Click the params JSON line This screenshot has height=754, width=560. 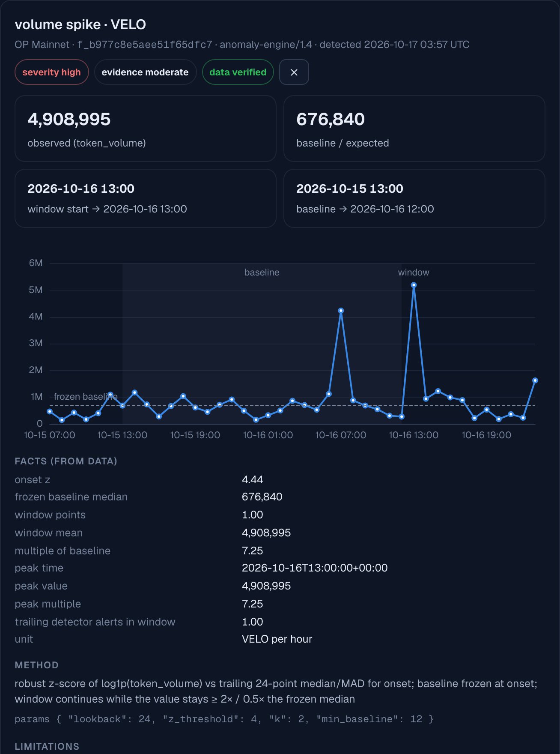[x=224, y=719]
